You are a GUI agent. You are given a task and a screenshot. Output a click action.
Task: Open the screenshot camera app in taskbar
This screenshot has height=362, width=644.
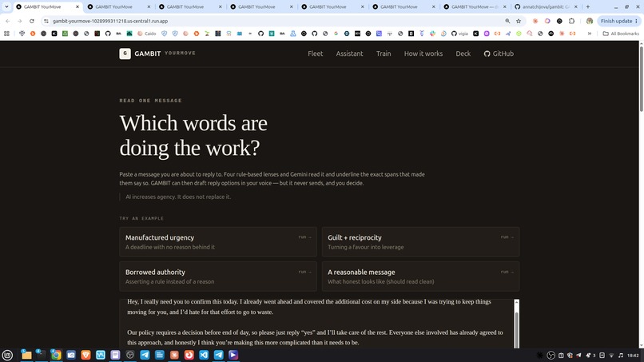pyautogui.click(x=70, y=355)
